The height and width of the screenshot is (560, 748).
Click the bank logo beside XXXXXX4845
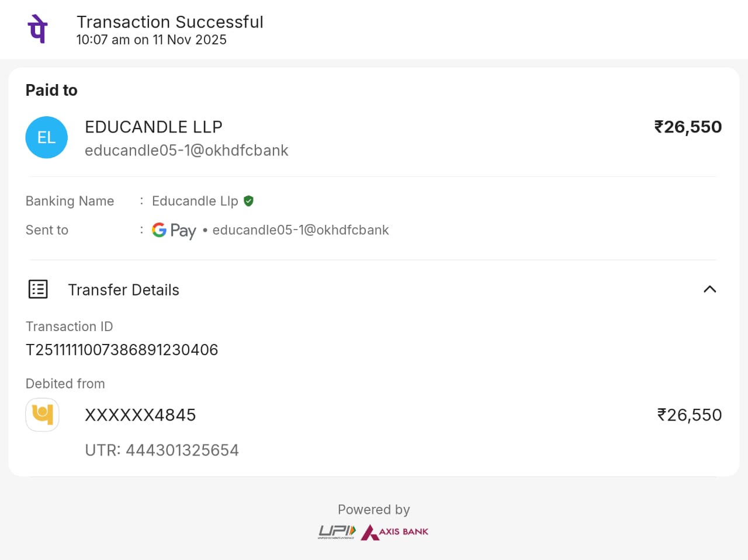pos(42,415)
